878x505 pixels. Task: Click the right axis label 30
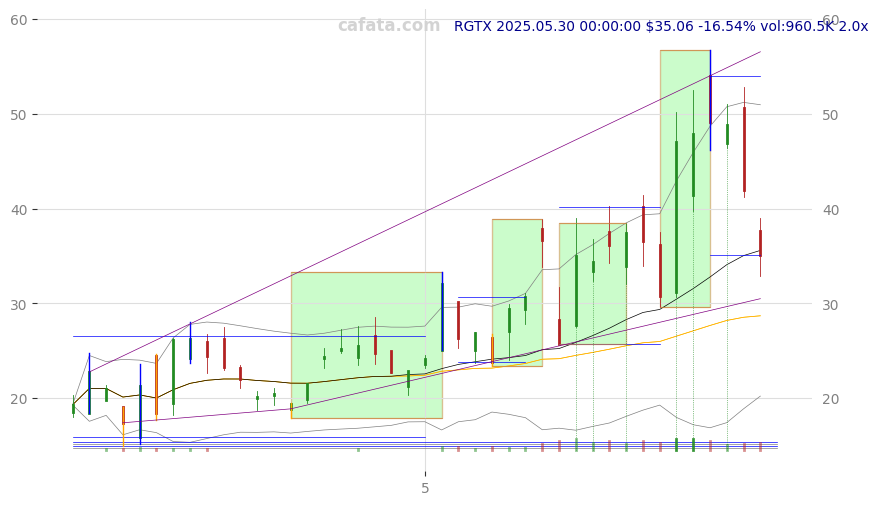click(830, 305)
